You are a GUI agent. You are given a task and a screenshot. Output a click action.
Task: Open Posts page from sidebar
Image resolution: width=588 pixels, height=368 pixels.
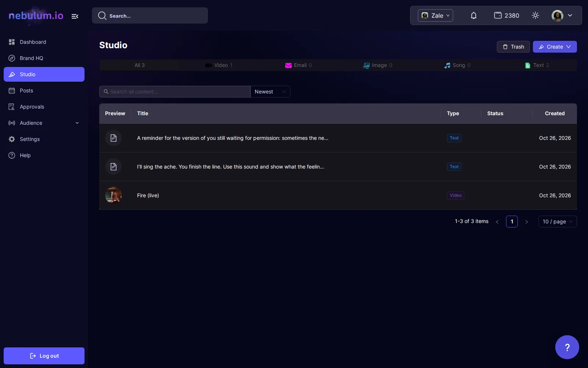point(44,91)
